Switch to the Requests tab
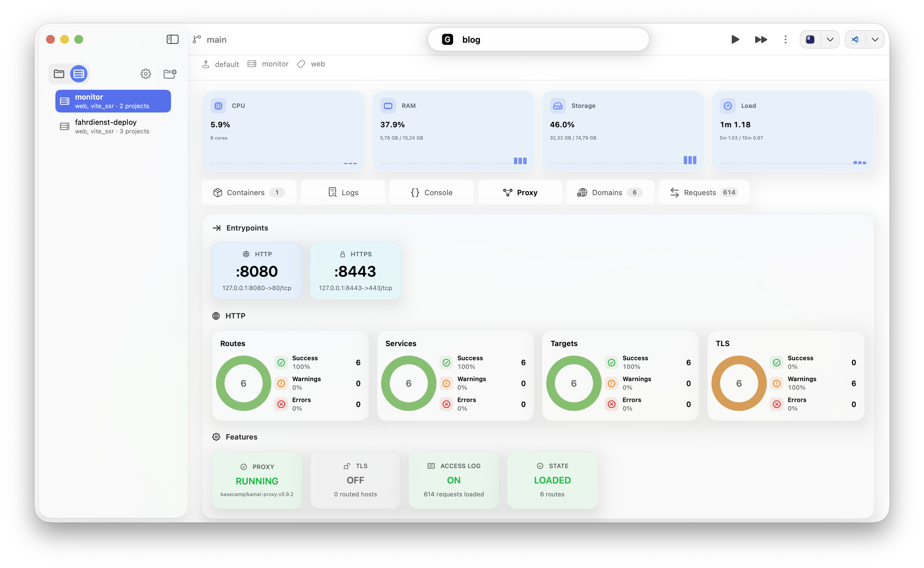The image size is (924, 568). [x=704, y=192]
